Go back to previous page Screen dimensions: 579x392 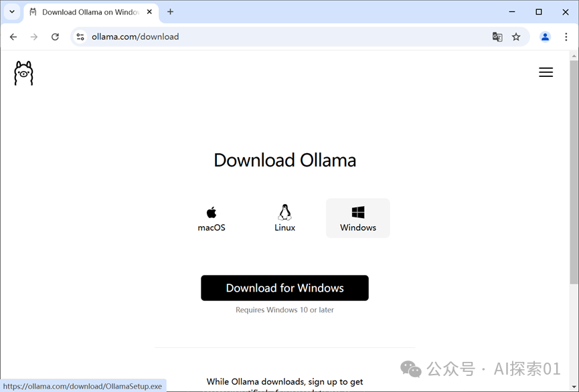13,37
